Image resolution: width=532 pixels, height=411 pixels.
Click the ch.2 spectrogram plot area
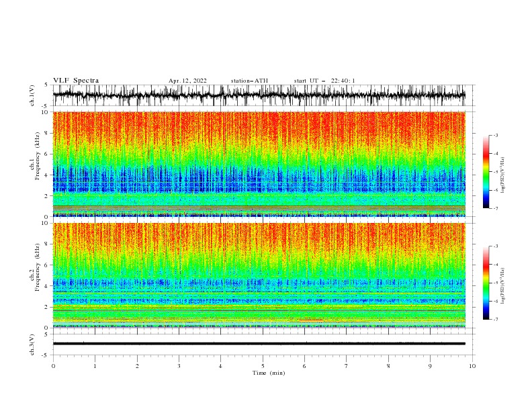pos(259,275)
